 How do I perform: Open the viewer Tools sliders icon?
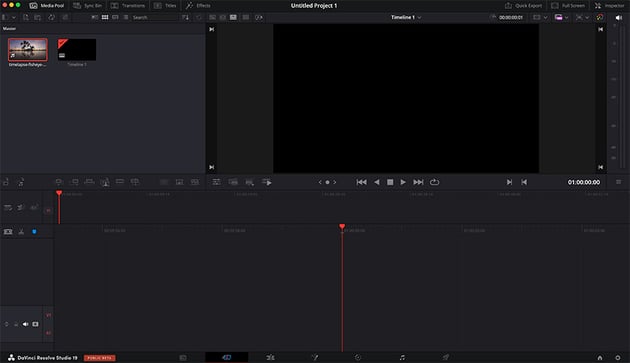[216, 182]
